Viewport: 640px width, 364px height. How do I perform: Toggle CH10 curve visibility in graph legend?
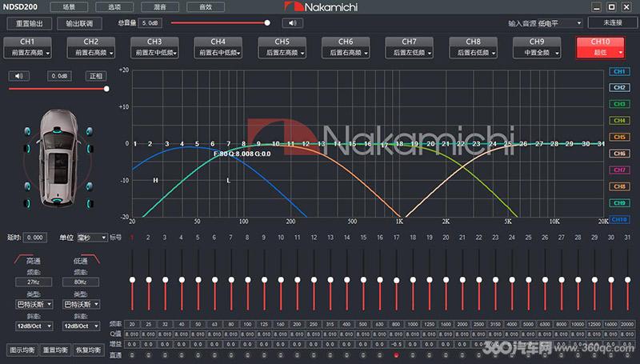[619, 219]
